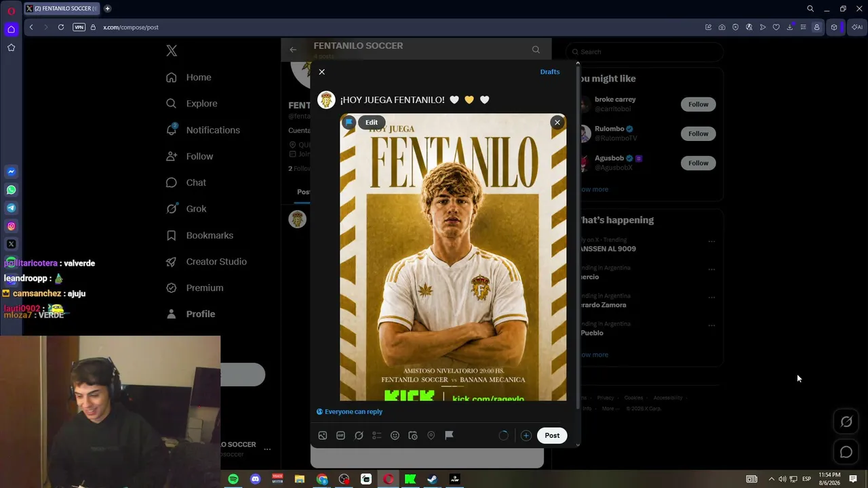Open the Drafts link in composer
Viewport: 868px width, 488px height.
[x=550, y=72]
